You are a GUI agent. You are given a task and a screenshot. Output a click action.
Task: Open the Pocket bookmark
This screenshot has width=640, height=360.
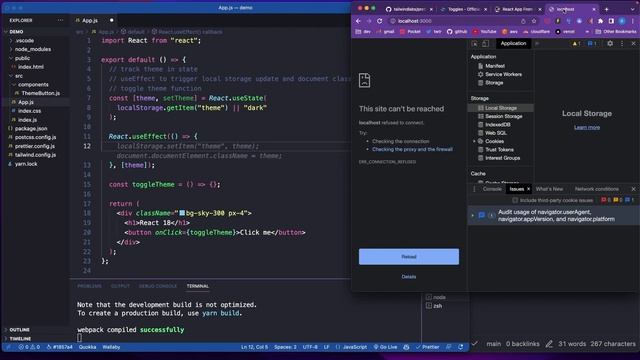[x=410, y=31]
